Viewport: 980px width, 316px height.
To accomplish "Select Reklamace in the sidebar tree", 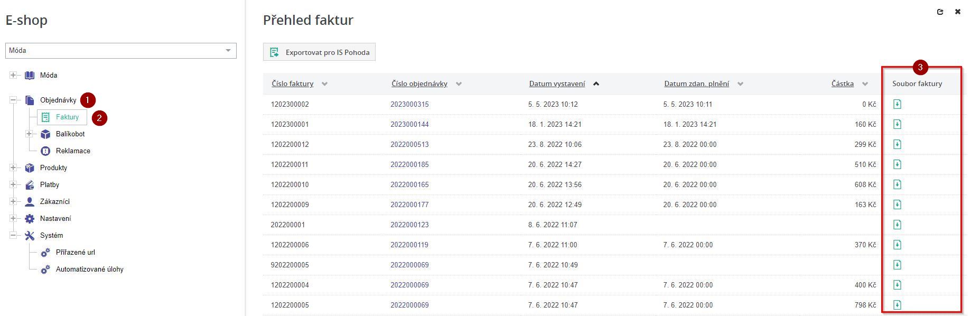I will pos(73,151).
